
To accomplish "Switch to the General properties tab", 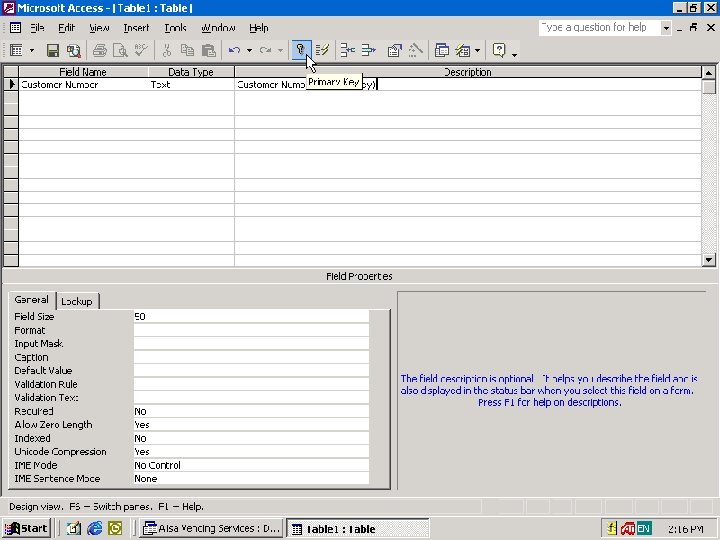I will 32,300.
